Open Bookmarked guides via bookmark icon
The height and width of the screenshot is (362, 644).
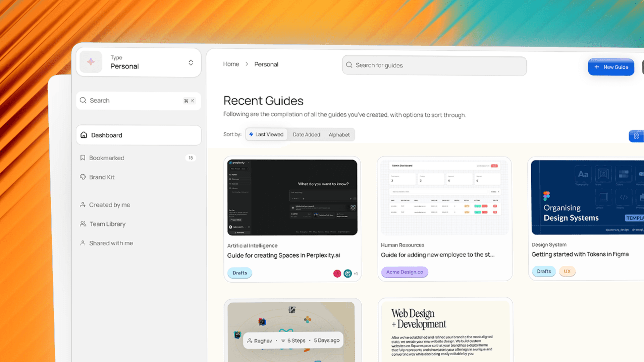coord(83,158)
